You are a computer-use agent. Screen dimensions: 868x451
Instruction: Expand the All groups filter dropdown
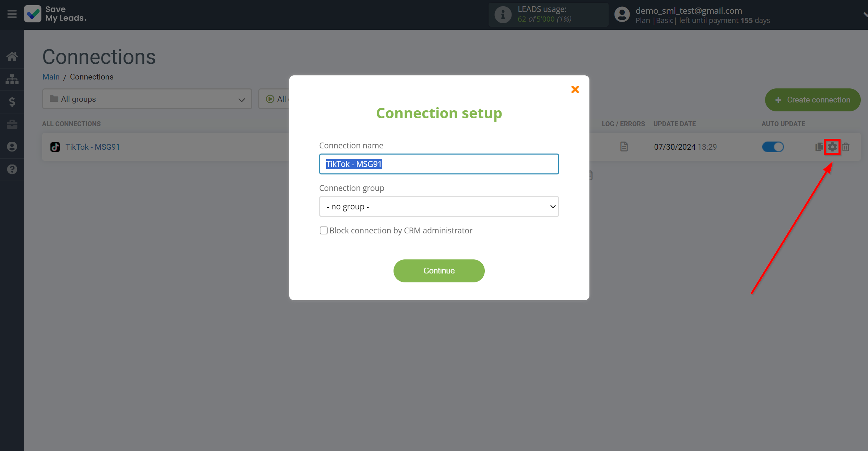click(x=147, y=99)
